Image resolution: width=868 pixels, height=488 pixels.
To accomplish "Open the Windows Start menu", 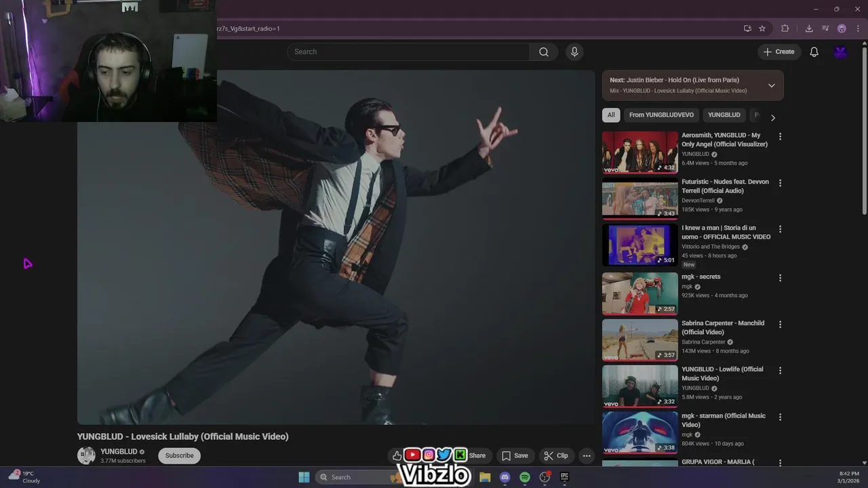I will tap(304, 477).
